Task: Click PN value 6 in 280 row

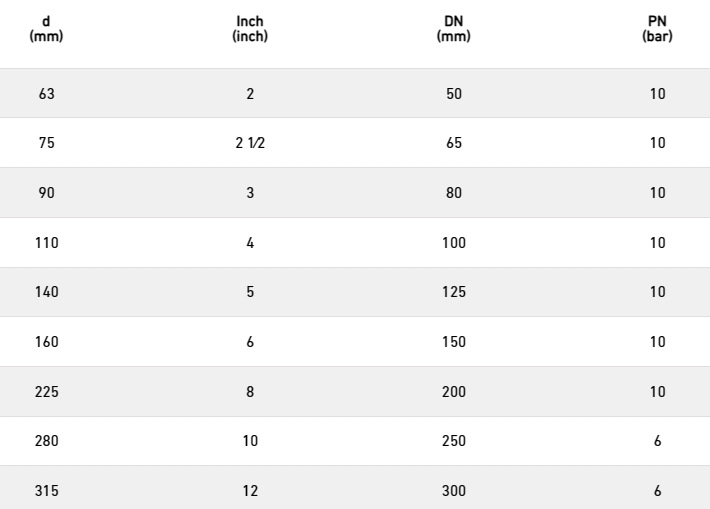Action: click(x=657, y=441)
